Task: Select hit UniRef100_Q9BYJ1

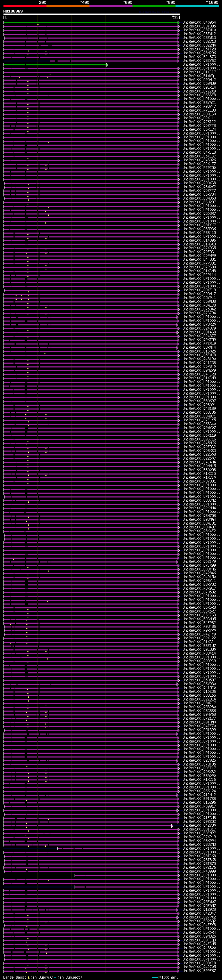Action: 199,581
